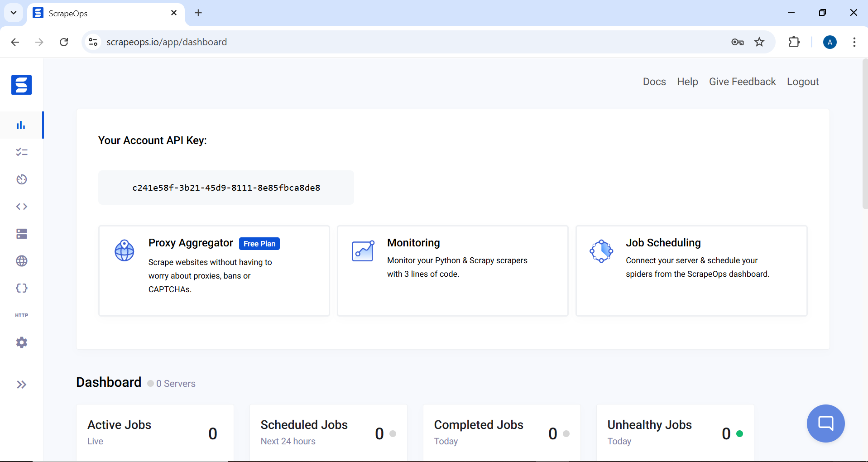Open the Chrome profile avatar A
Screen dimensions: 868x462
(830, 42)
